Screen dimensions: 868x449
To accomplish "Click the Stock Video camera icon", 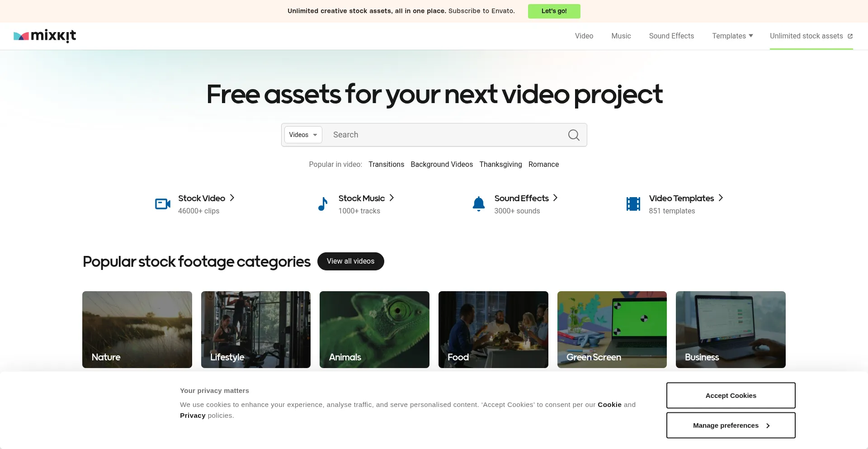I will 163,204.
